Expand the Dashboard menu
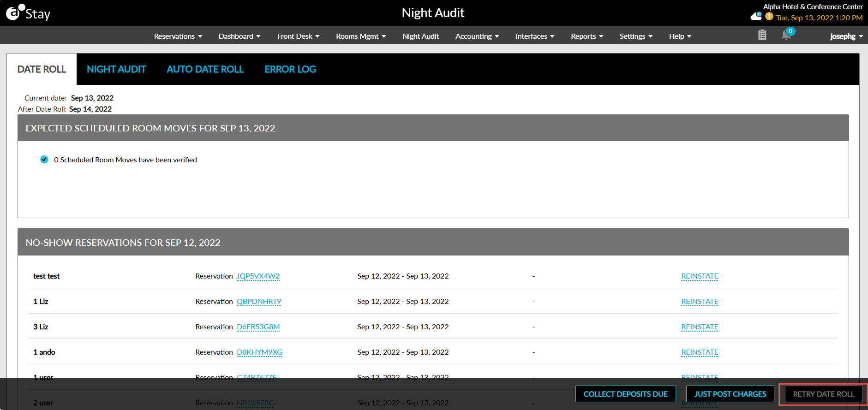This screenshot has height=410, width=868. coord(239,36)
